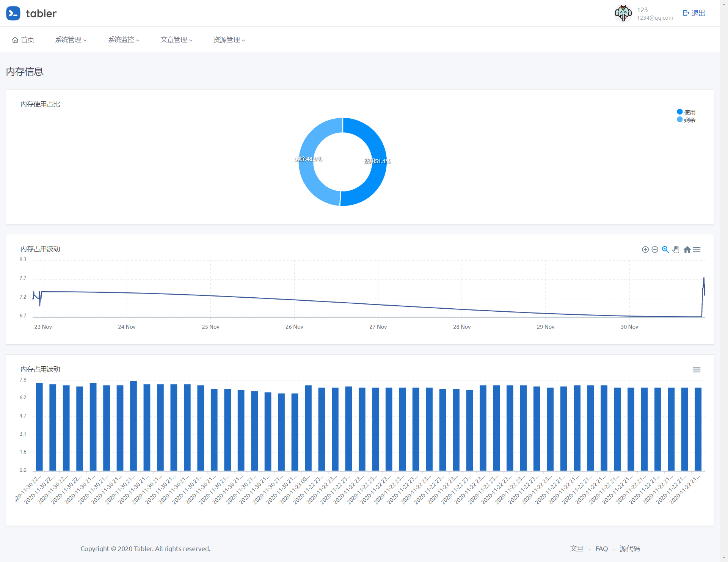Click the tabler logo icon
The image size is (728, 562).
coord(13,13)
